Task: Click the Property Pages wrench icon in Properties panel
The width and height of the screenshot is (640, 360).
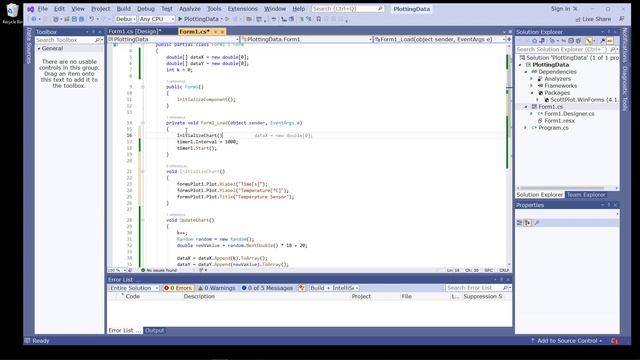Action: pyautogui.click(x=537, y=223)
